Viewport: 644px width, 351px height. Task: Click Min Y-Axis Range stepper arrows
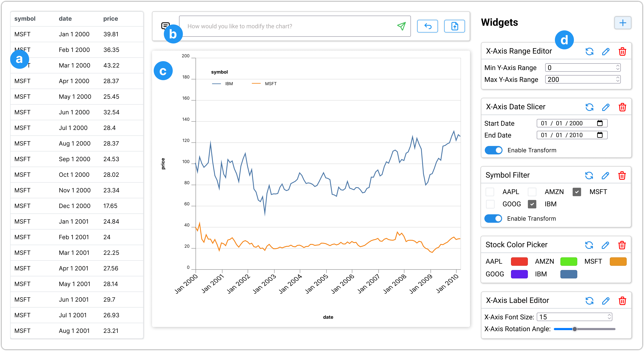618,67
